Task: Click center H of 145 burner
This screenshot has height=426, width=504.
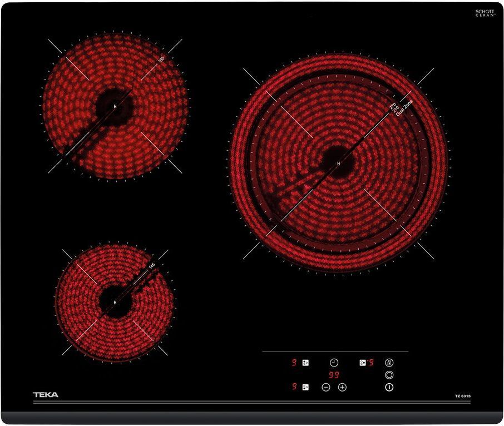Action: tap(115, 303)
